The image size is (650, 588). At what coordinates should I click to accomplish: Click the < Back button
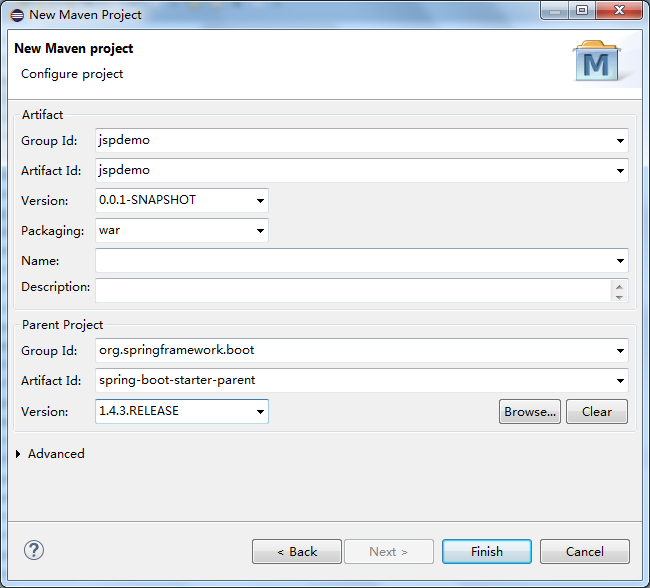click(297, 552)
